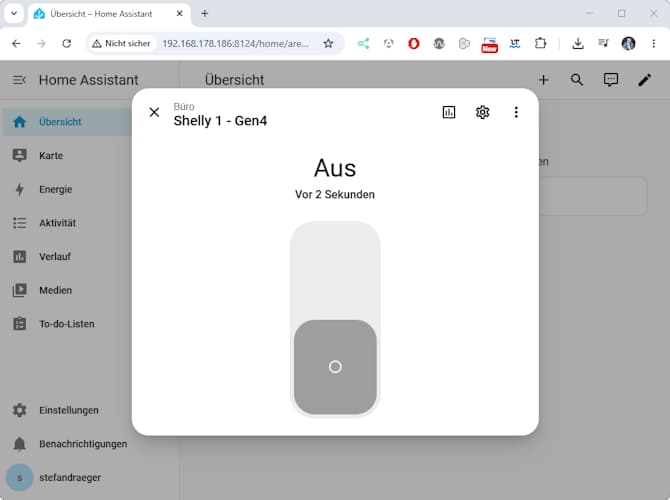
Task: Click the WordPress extension icon
Action: pyautogui.click(x=439, y=44)
